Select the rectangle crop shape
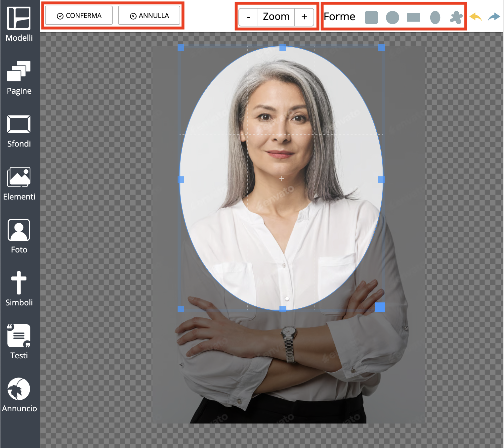Viewport: 504px width, 448px height. click(x=413, y=17)
